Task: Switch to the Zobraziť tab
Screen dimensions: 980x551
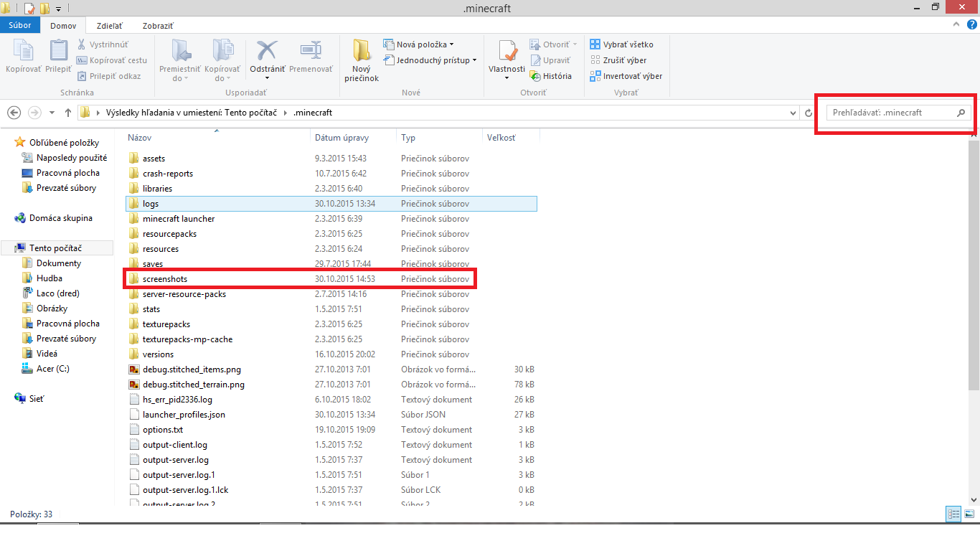Action: click(158, 26)
